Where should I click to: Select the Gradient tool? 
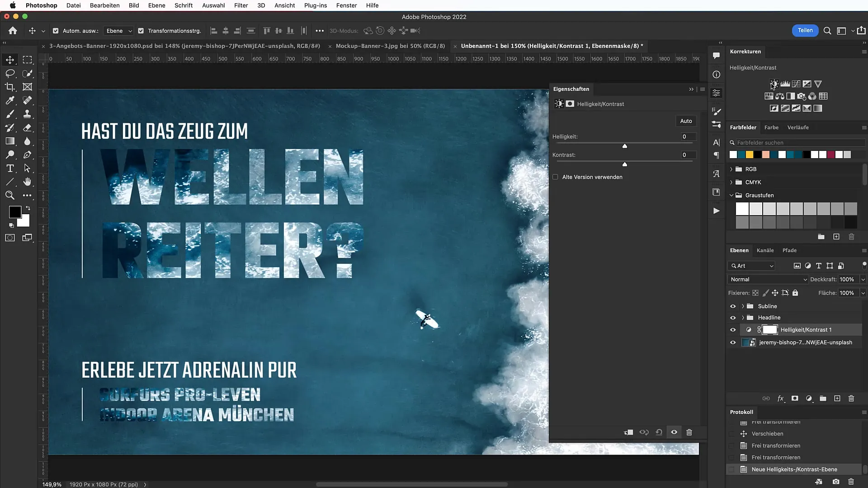(x=10, y=141)
